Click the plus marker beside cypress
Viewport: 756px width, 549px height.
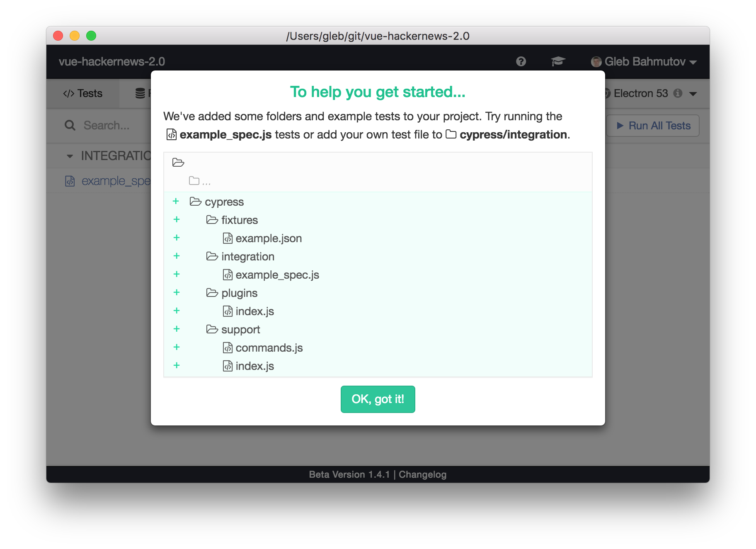coord(176,201)
